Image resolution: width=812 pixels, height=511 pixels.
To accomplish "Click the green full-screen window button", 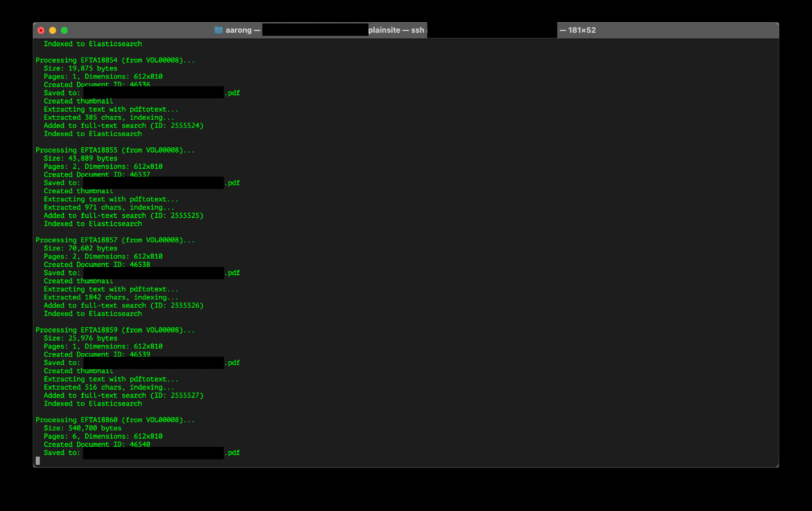I will 64,30.
